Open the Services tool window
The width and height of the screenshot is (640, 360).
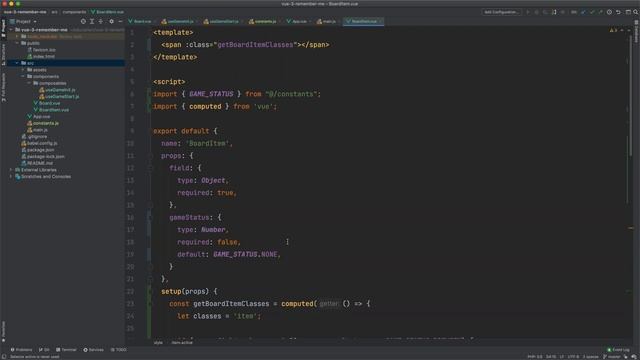[x=93, y=350]
